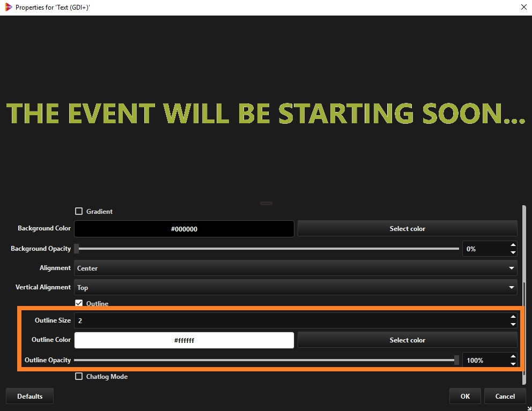Decrease Background Opacity with down arrow
Image resolution: width=532 pixels, height=411 pixels.
(x=513, y=252)
